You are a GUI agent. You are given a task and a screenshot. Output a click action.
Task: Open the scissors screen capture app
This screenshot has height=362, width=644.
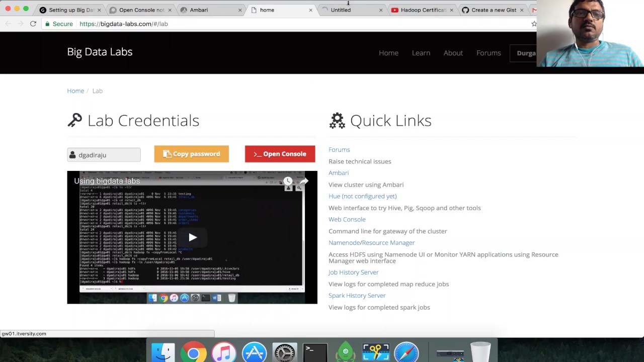click(x=376, y=352)
